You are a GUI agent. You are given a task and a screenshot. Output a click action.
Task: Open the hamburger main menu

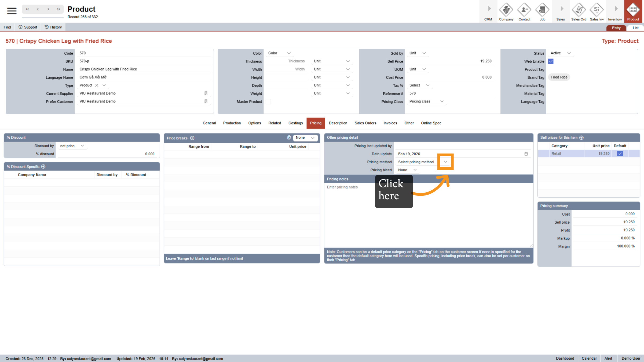(12, 11)
